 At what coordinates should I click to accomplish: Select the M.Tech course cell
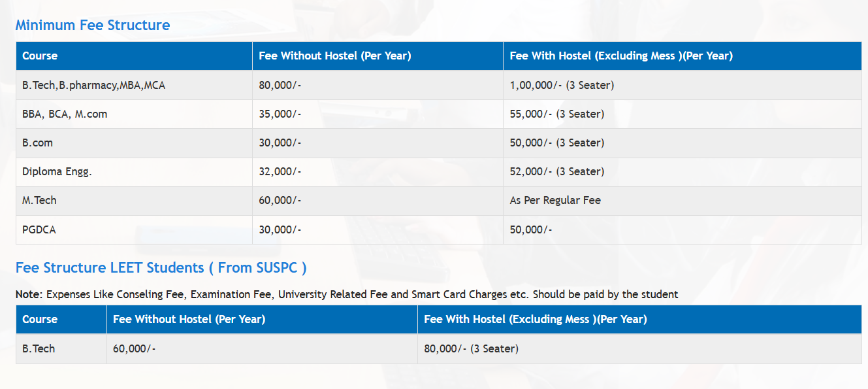click(39, 200)
